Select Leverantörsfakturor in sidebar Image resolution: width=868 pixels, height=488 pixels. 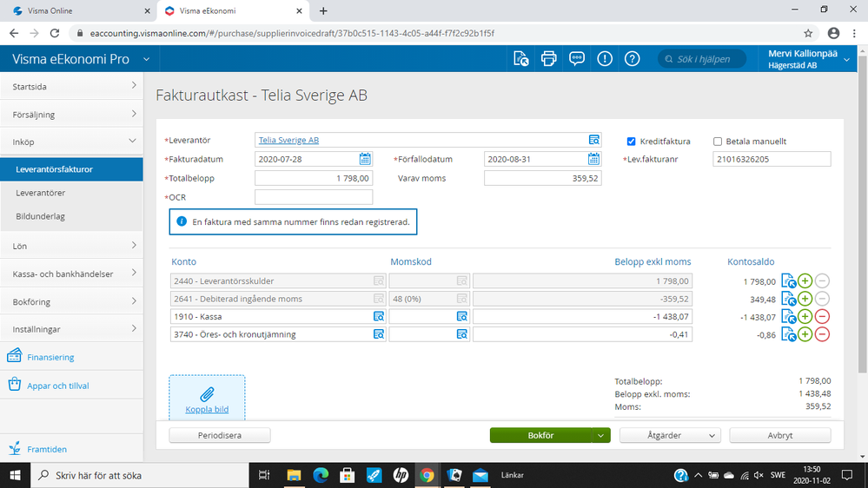(71, 169)
